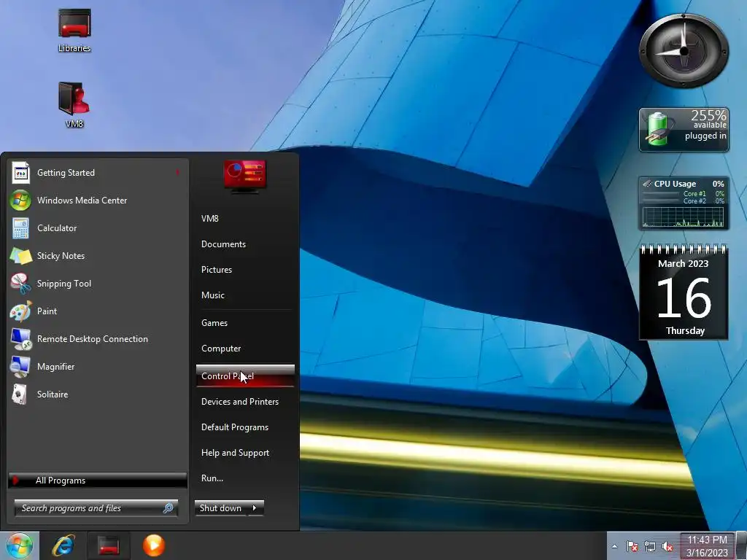Click the Show desktop strip
Viewport: 747px width, 560px height.
click(741, 545)
